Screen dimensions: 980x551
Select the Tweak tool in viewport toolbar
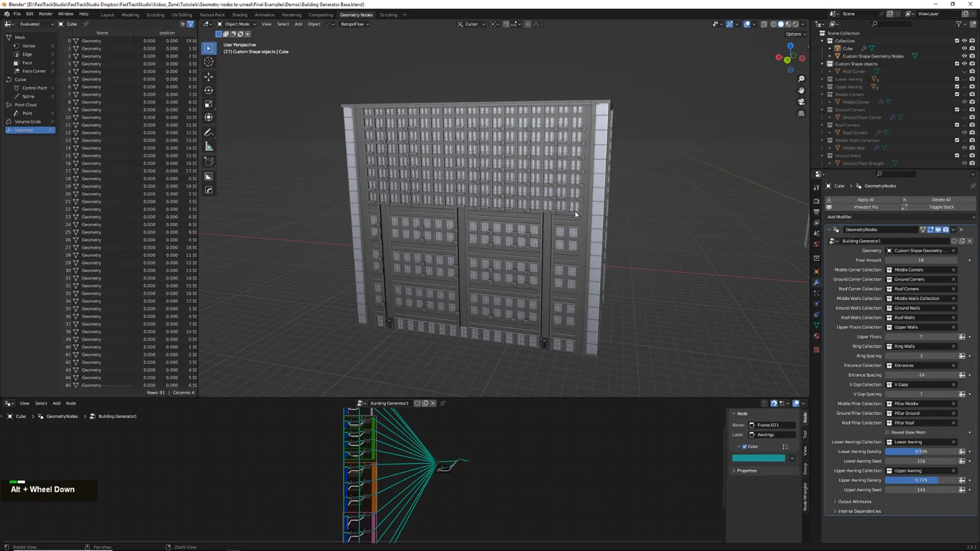(x=208, y=48)
